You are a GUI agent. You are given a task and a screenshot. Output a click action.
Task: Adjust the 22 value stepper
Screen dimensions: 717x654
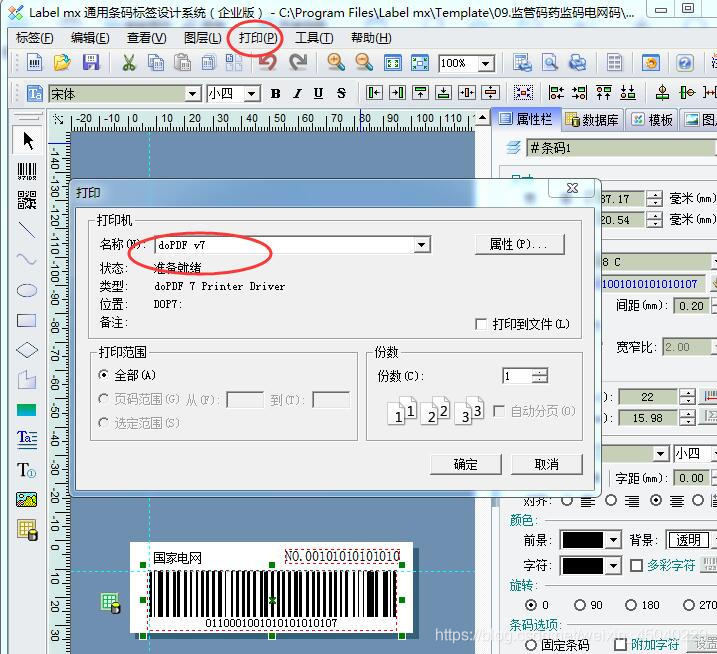(x=687, y=397)
